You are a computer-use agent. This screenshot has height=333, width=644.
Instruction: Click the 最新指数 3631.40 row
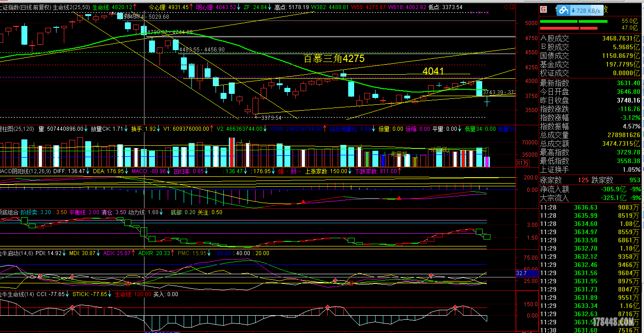click(591, 83)
